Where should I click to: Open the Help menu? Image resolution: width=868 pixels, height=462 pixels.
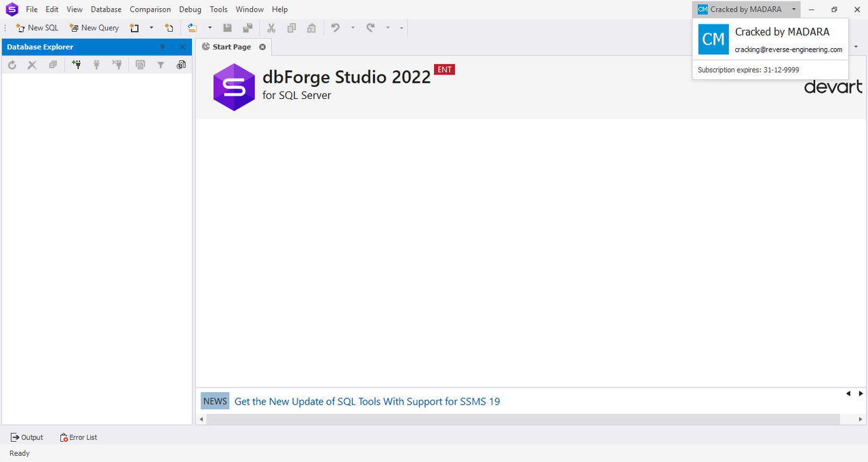point(280,9)
